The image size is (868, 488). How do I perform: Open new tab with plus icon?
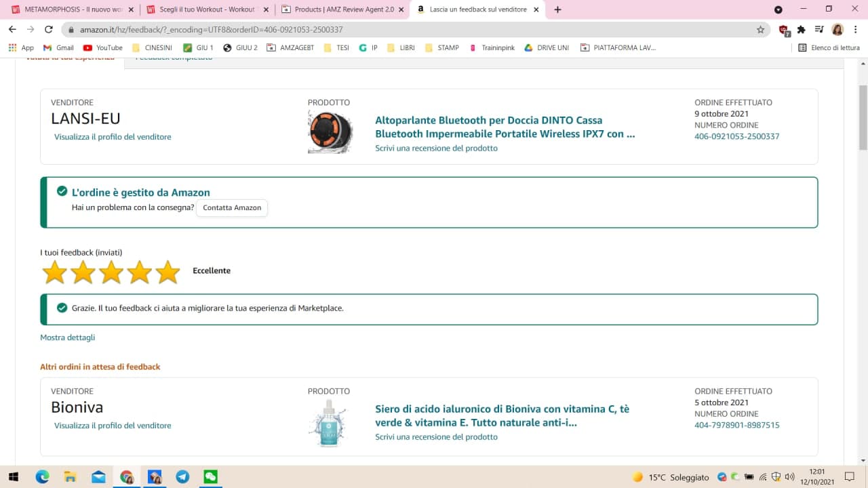[x=557, y=9]
